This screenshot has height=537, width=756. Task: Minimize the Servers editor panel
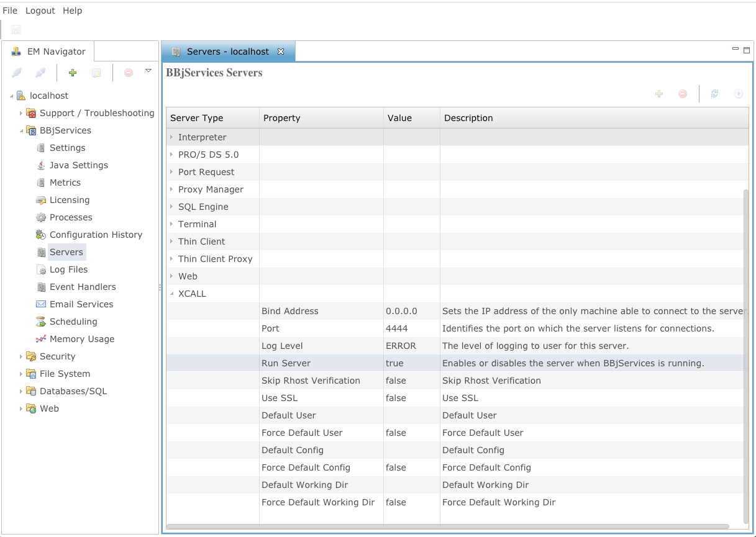[736, 49]
